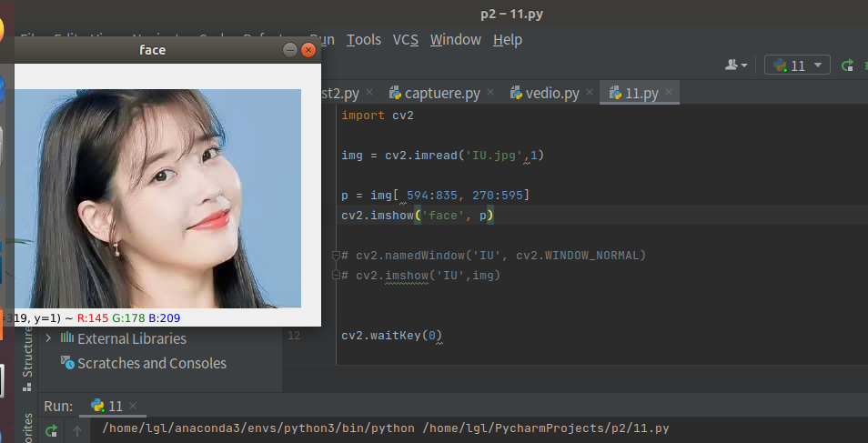Click the 11.py path link in console output
The width and height of the screenshot is (868, 443).
point(546,428)
